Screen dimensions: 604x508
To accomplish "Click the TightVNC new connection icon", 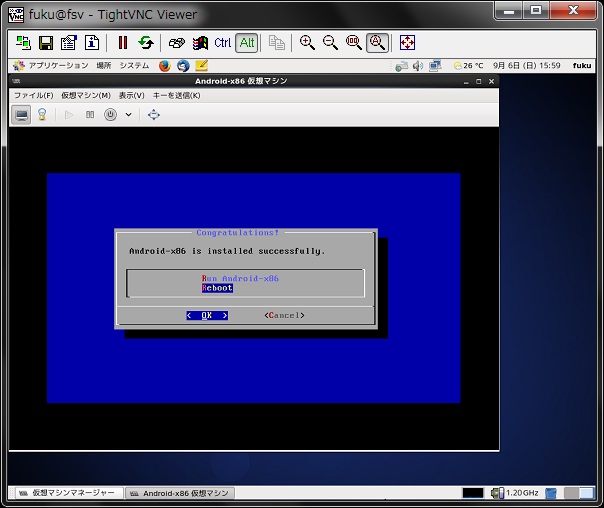I will point(23,43).
